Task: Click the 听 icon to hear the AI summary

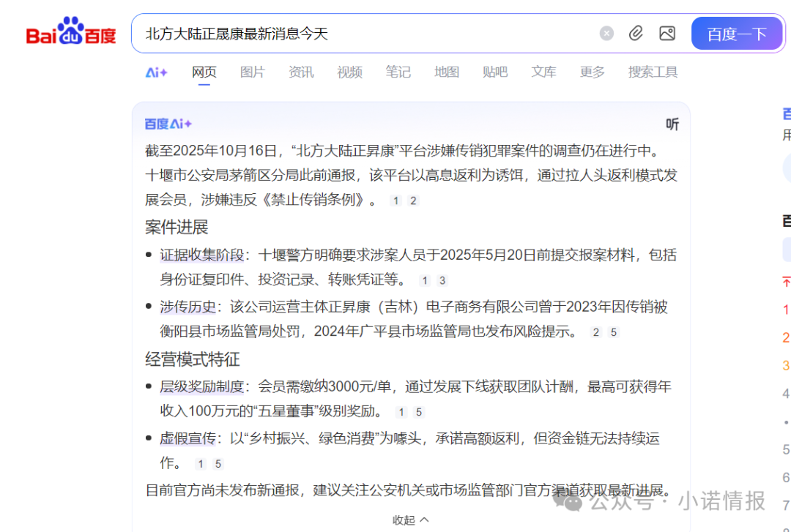Action: pyautogui.click(x=672, y=124)
